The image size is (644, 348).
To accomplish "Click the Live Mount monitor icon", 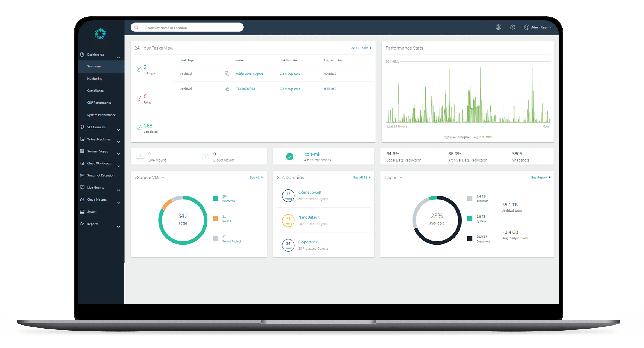I will pos(140,156).
